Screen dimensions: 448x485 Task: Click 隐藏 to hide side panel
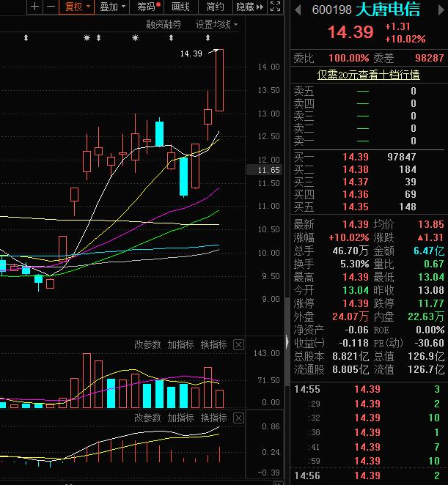[x=249, y=7]
